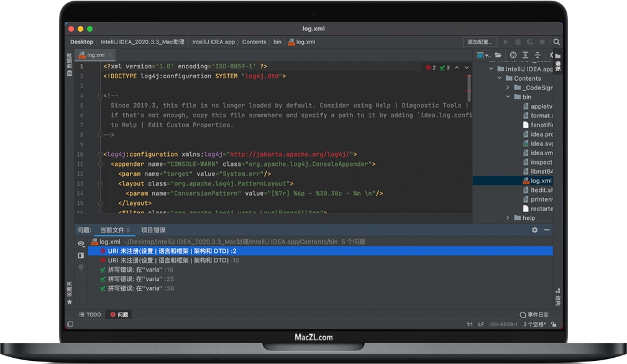Open Problems panel settings with the gear icon
The image size is (627, 364).
pos(534,230)
